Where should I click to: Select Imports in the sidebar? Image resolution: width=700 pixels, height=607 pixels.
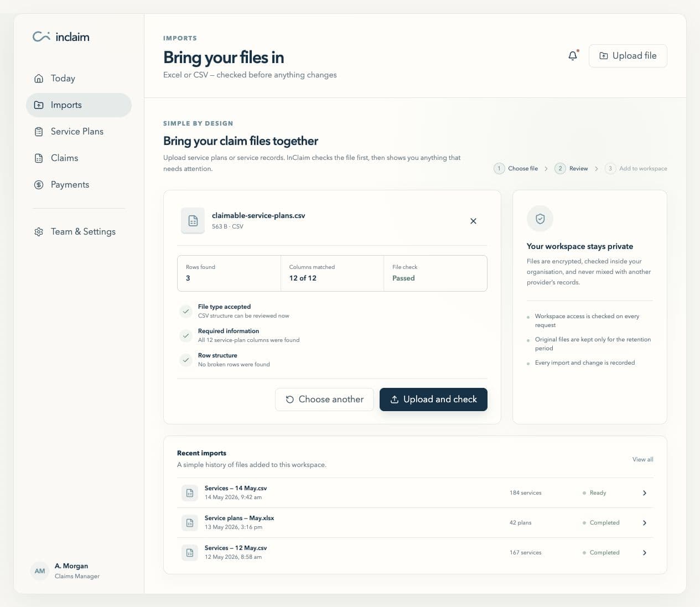(79, 105)
